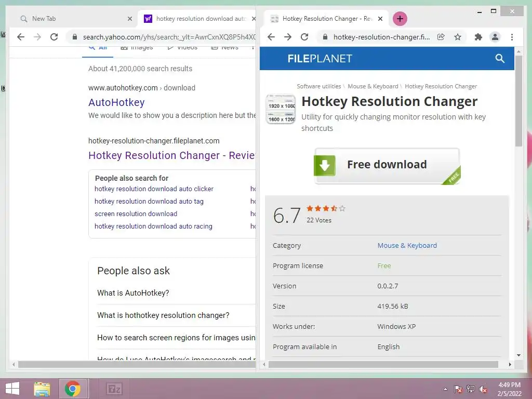Go back in the Yahoo search window
The height and width of the screenshot is (399, 532).
pyautogui.click(x=21, y=37)
